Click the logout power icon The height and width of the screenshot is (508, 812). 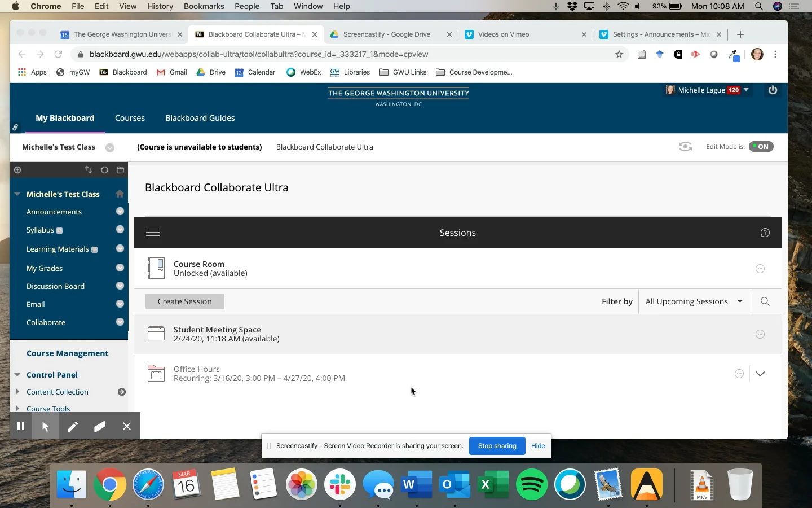tap(773, 90)
